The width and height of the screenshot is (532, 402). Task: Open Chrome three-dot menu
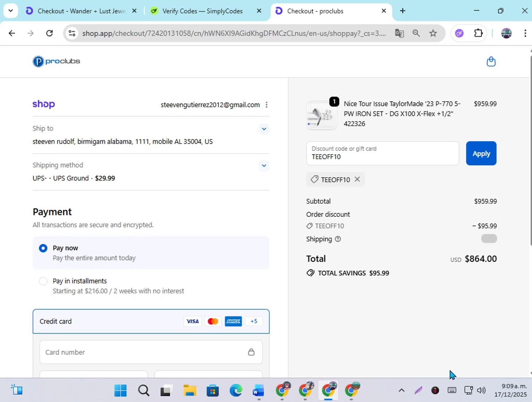[525, 33]
